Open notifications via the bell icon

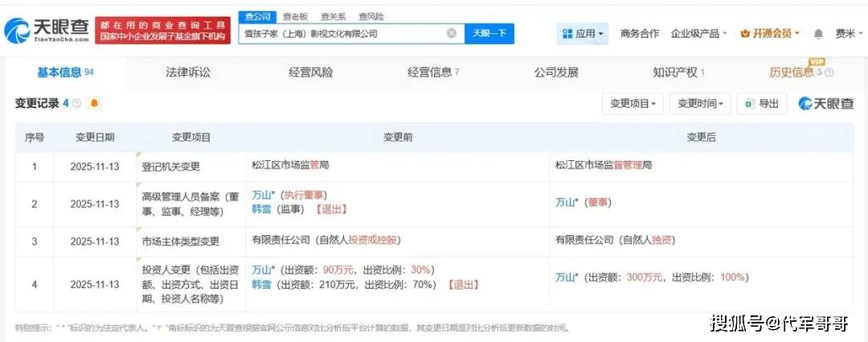[818, 34]
